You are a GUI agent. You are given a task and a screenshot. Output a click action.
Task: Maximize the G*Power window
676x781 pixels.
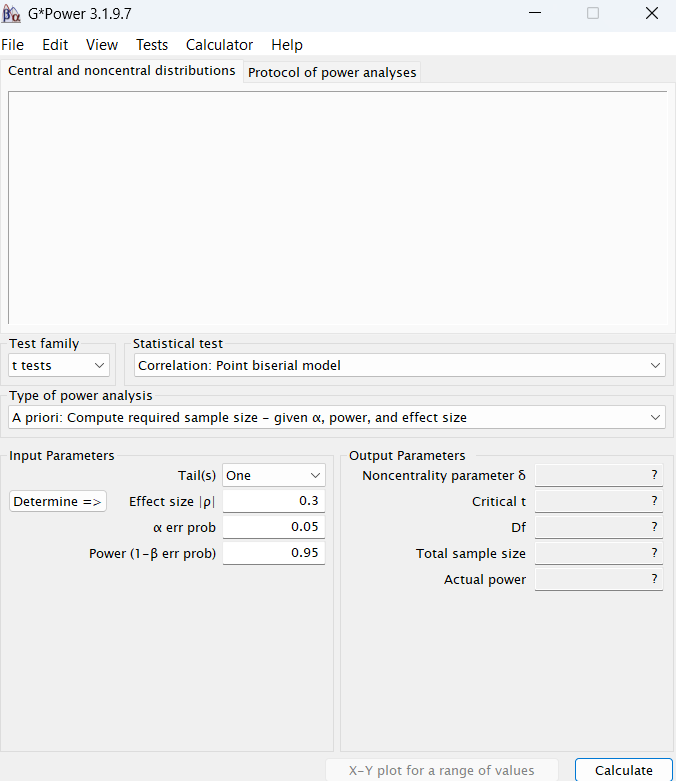point(593,14)
